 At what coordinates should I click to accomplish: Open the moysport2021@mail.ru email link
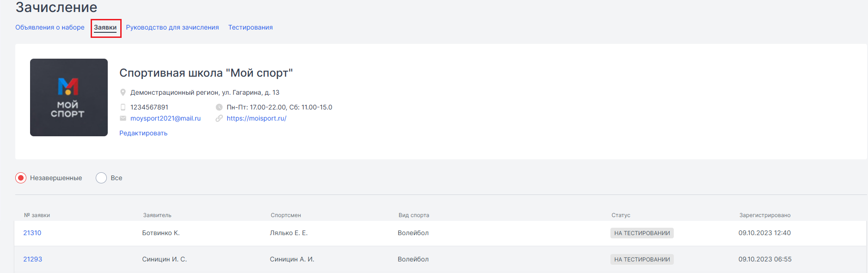[166, 118]
